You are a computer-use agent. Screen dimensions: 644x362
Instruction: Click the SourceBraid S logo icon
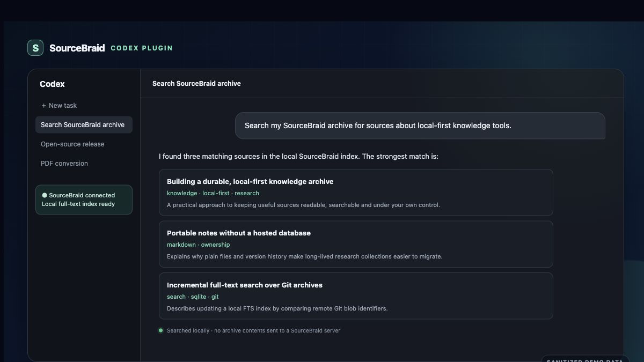35,48
